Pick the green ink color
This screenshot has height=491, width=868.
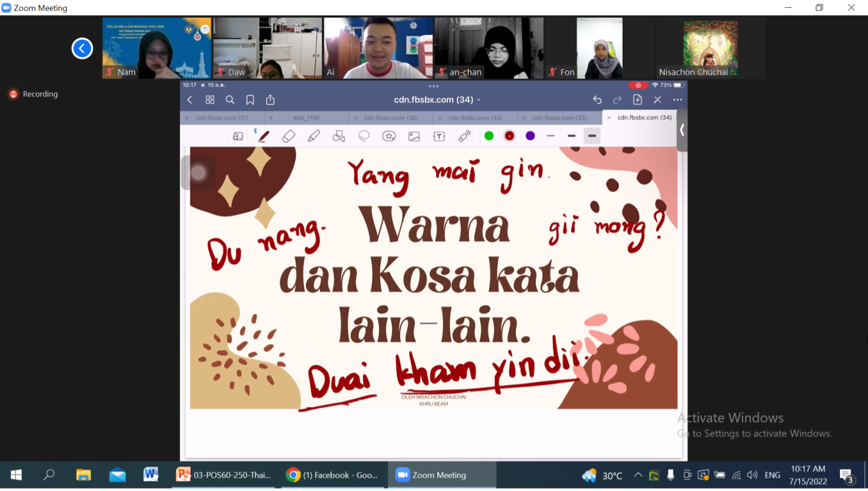point(489,135)
